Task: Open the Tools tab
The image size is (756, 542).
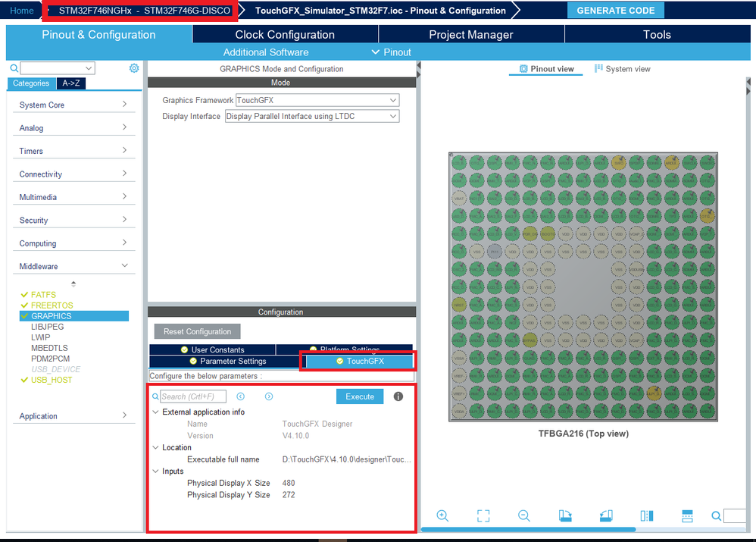Action: coord(658,34)
